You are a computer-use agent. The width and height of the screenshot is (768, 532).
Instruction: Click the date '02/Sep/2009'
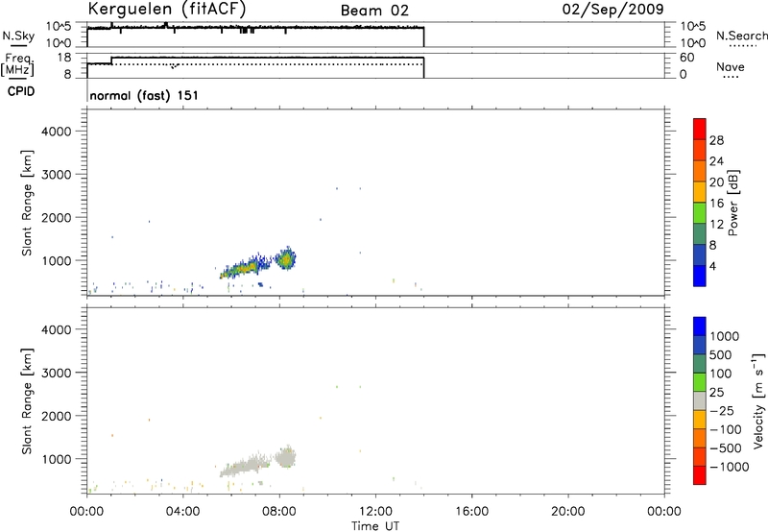coord(612,10)
